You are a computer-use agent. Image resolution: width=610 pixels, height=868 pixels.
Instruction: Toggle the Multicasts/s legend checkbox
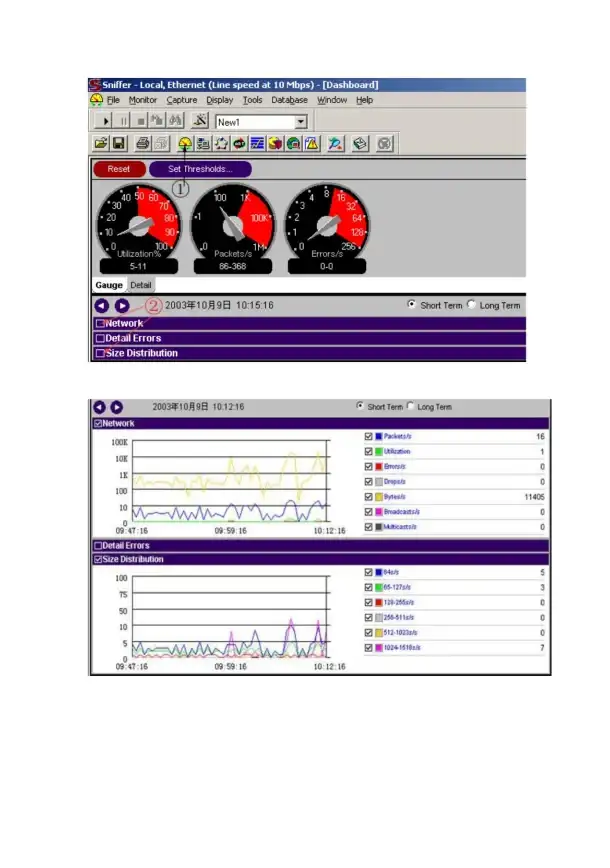[x=368, y=526]
